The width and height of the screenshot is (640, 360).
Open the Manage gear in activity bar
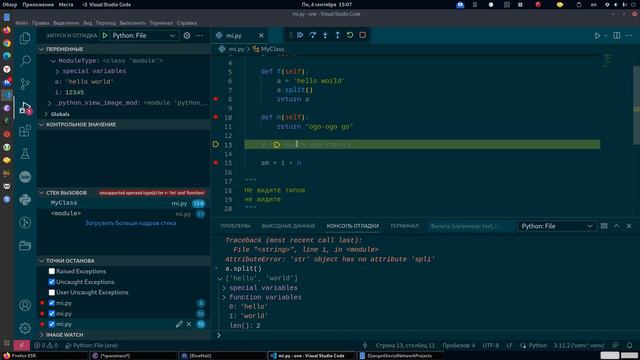coord(25,328)
